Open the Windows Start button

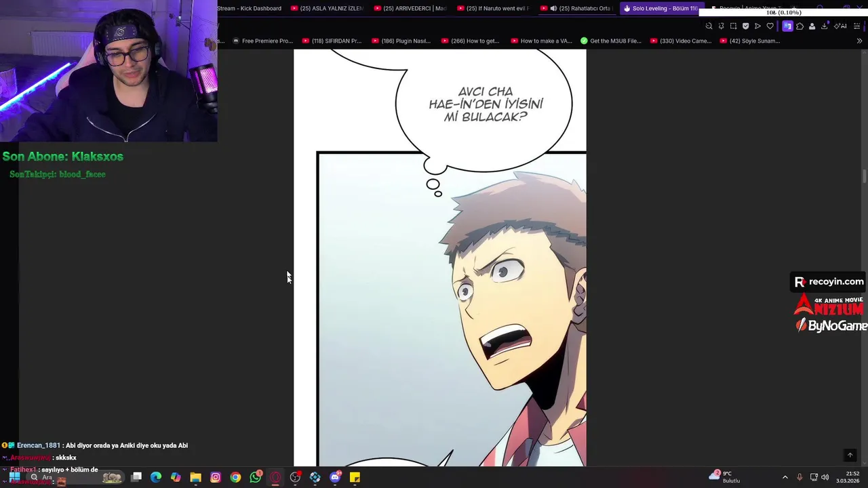point(14,477)
